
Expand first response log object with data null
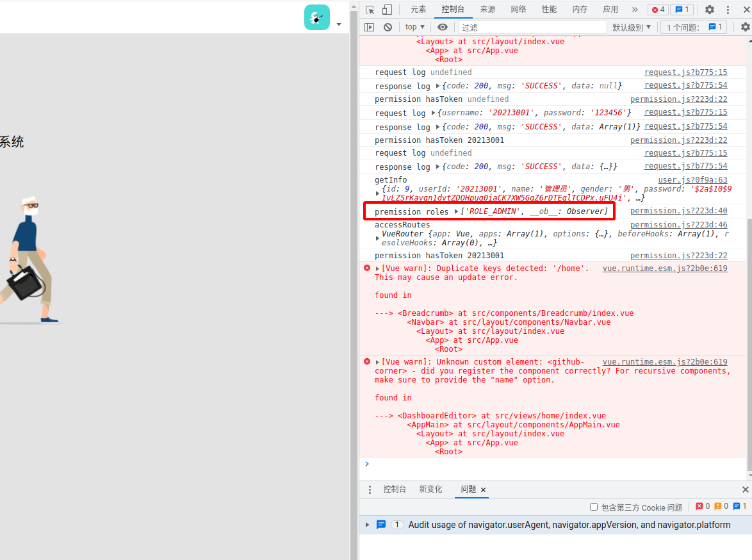click(x=437, y=86)
